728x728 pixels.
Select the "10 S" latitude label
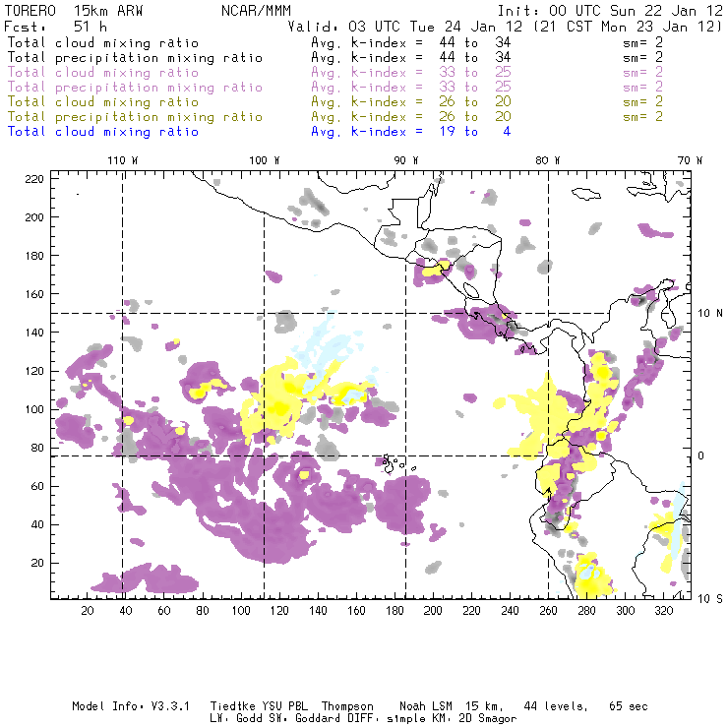tap(710, 598)
